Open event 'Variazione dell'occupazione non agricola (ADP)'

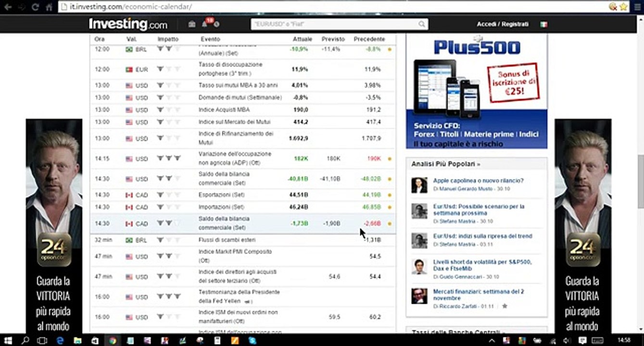(x=235, y=158)
